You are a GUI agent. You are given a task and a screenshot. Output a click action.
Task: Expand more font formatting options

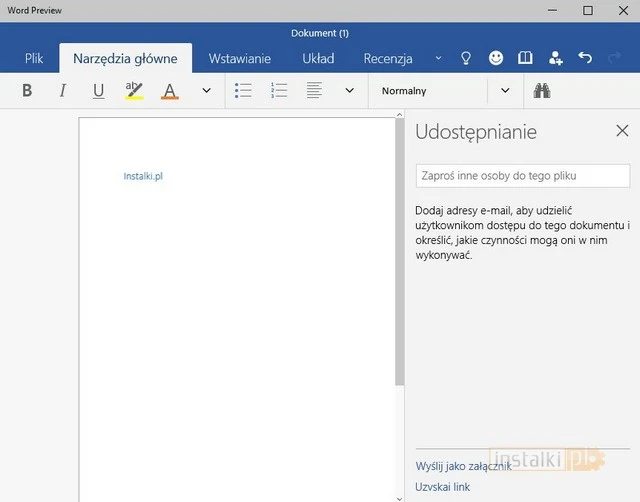[x=207, y=90]
